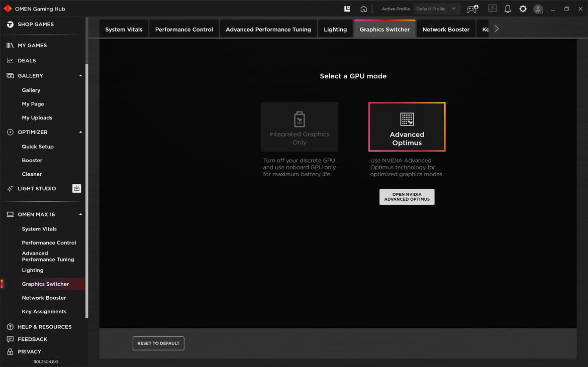Click the sidebar vertical scrollbar
Image resolution: width=588 pixels, height=367 pixels.
click(x=87, y=191)
